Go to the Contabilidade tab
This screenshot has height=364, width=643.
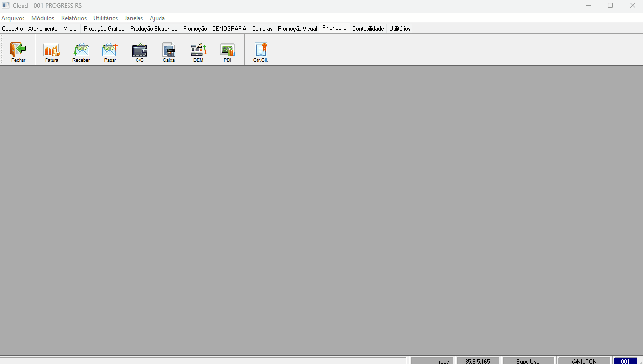368,29
